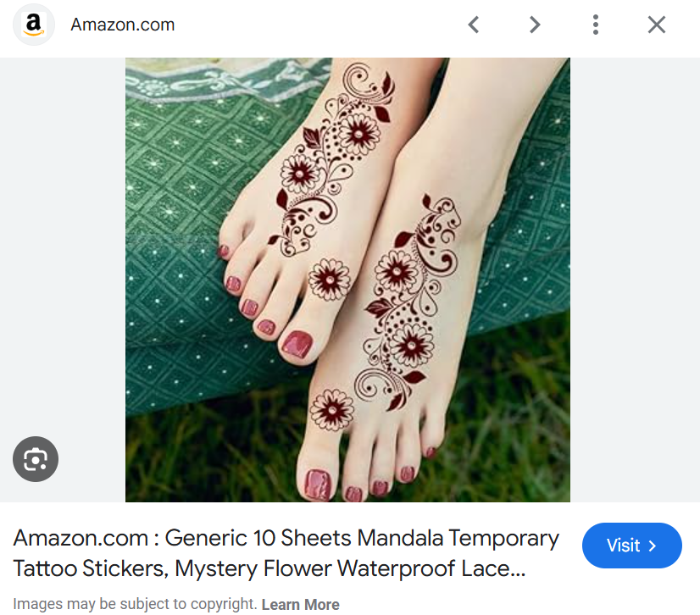The image size is (700, 615).
Task: Click the 'Images may be subject to copyright' text
Action: pyautogui.click(x=135, y=604)
